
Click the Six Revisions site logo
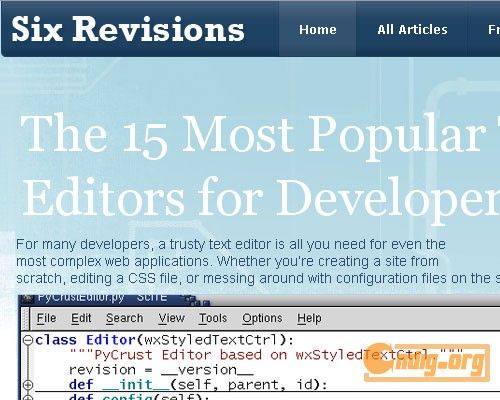coord(128,29)
